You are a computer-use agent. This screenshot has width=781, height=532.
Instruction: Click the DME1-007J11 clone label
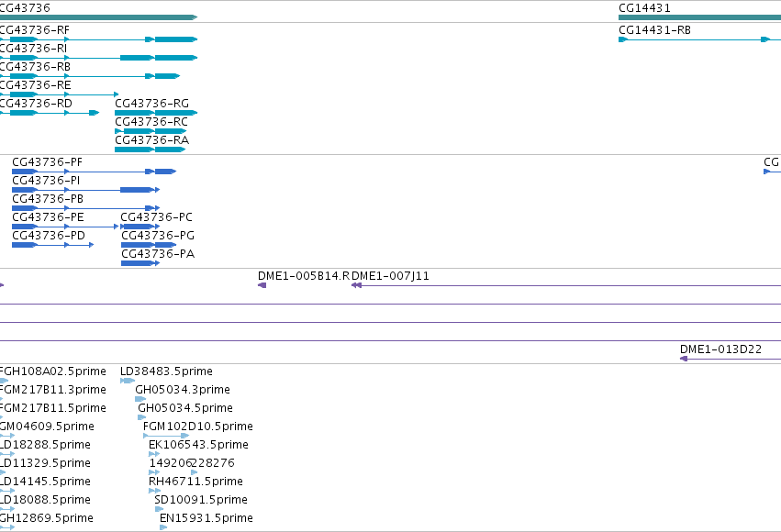click(x=391, y=276)
